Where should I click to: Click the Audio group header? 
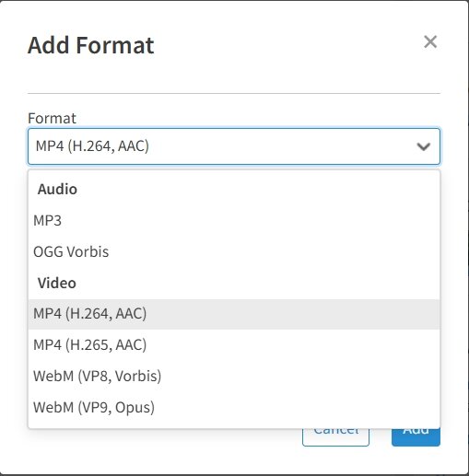point(57,189)
